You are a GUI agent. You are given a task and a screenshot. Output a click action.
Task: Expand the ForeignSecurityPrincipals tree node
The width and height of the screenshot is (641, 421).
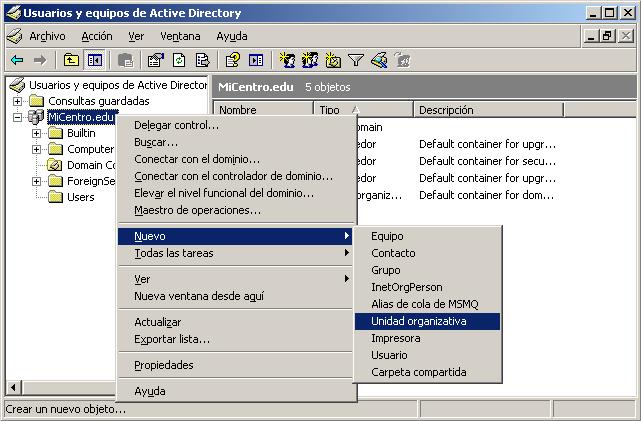(36, 181)
